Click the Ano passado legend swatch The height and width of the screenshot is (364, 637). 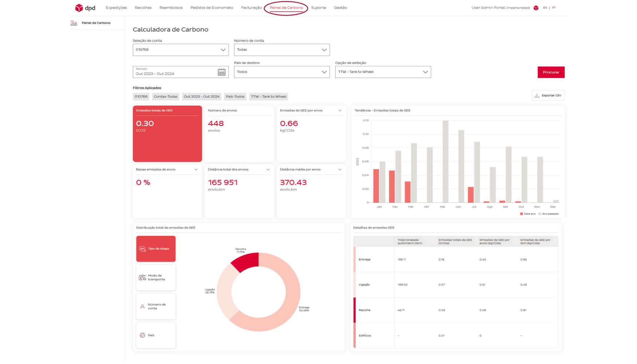539,214
